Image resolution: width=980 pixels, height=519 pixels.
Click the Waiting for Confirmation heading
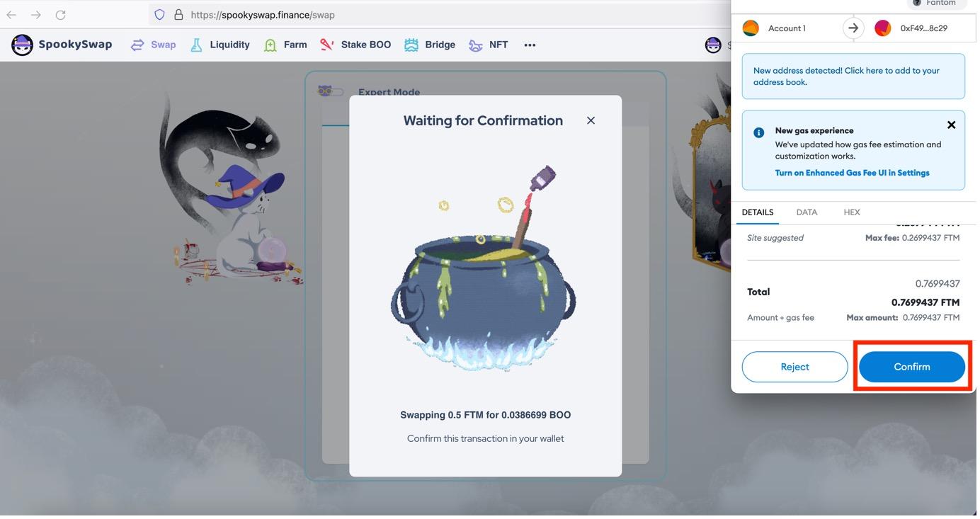[x=483, y=120]
